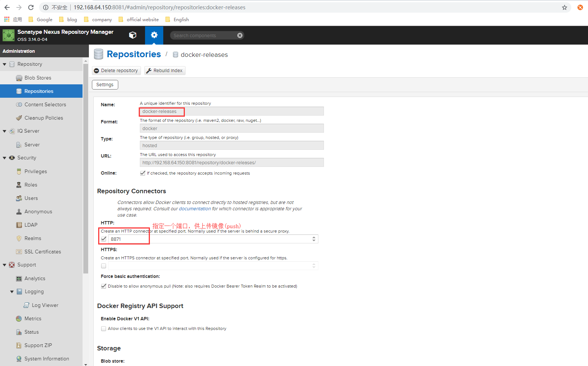Open the Administration gear icon
Viewport: 588px width, 366px height.
pos(154,35)
